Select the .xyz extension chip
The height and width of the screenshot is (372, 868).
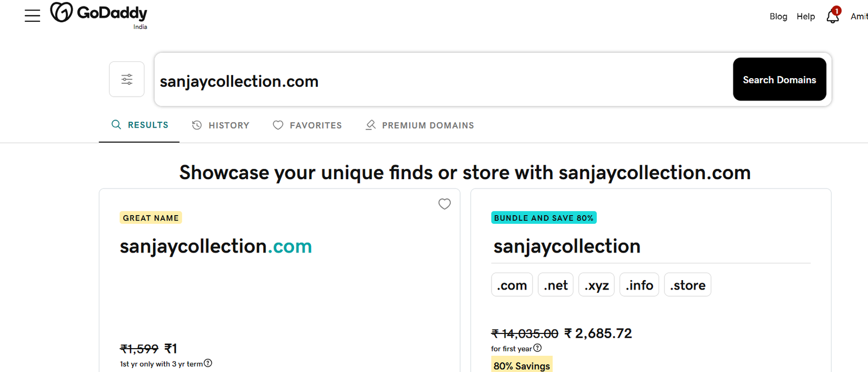[x=597, y=285]
